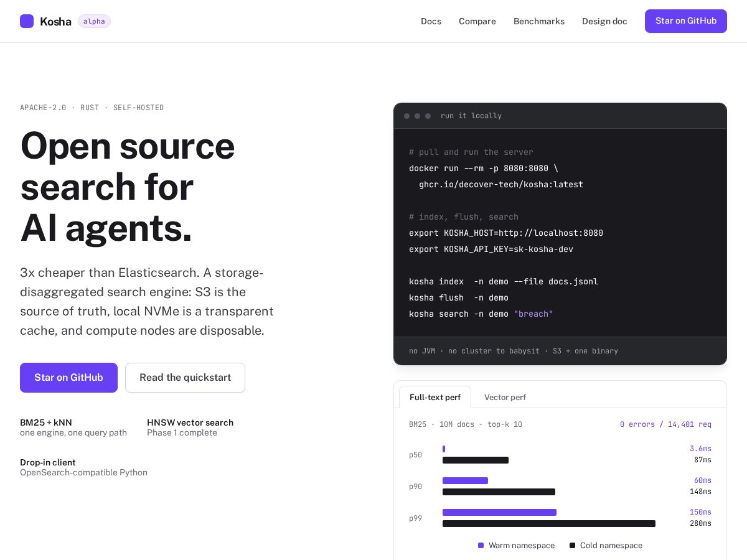Viewport: 747px width, 560px height.
Task: Click the first terminal window dot
Action: [406, 116]
